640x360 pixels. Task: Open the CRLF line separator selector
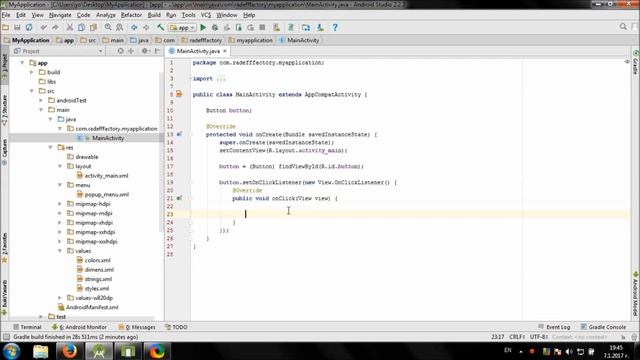tap(517, 337)
